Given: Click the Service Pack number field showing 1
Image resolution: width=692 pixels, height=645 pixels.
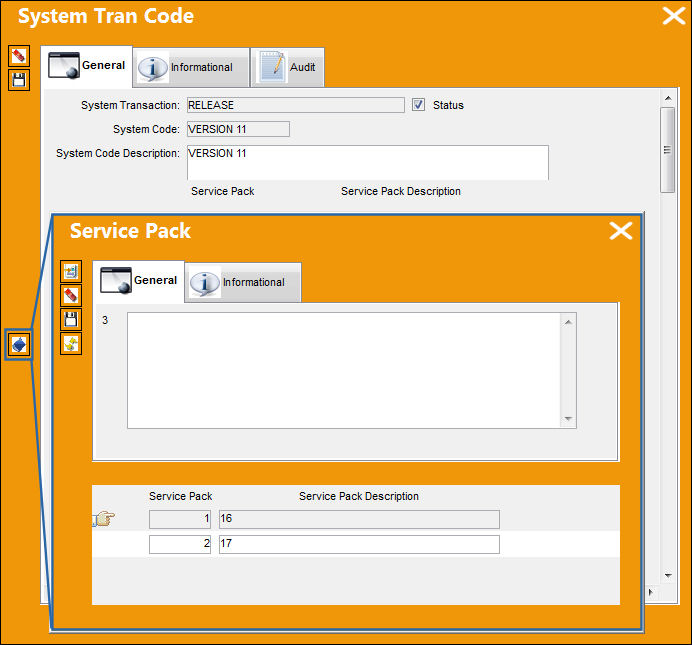Looking at the screenshot, I should 180,519.
